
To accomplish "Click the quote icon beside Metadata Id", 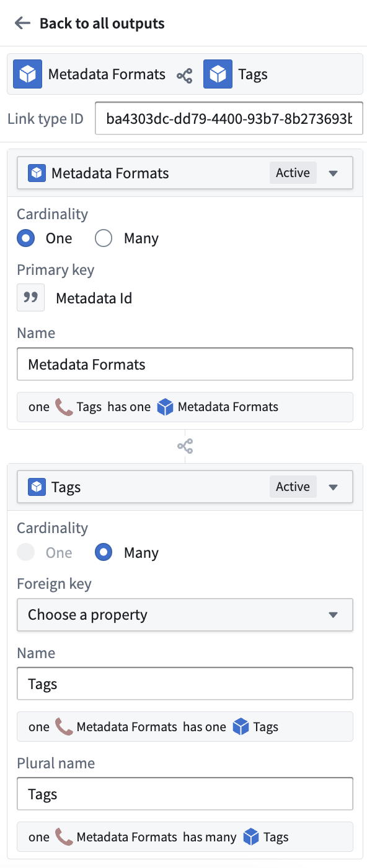I will (30, 298).
